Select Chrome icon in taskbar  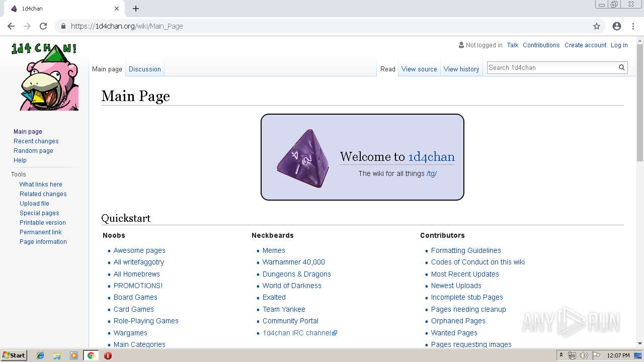pos(91,355)
